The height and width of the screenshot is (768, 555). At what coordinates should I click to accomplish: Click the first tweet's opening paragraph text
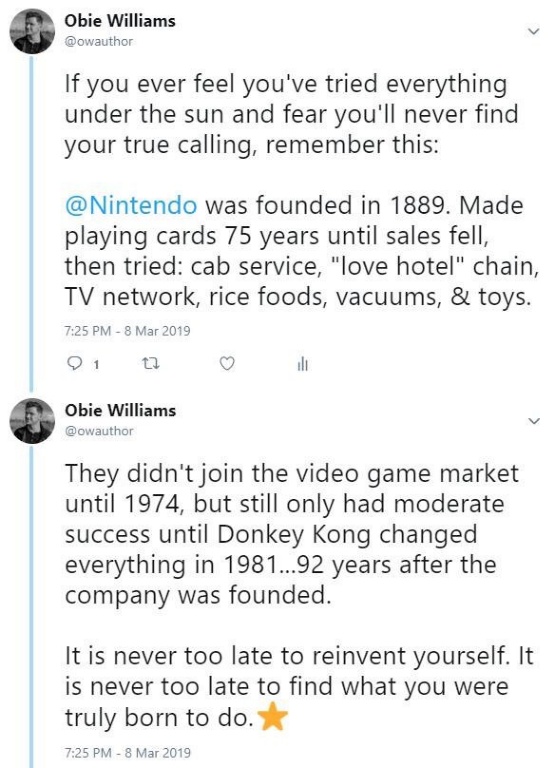coord(291,114)
